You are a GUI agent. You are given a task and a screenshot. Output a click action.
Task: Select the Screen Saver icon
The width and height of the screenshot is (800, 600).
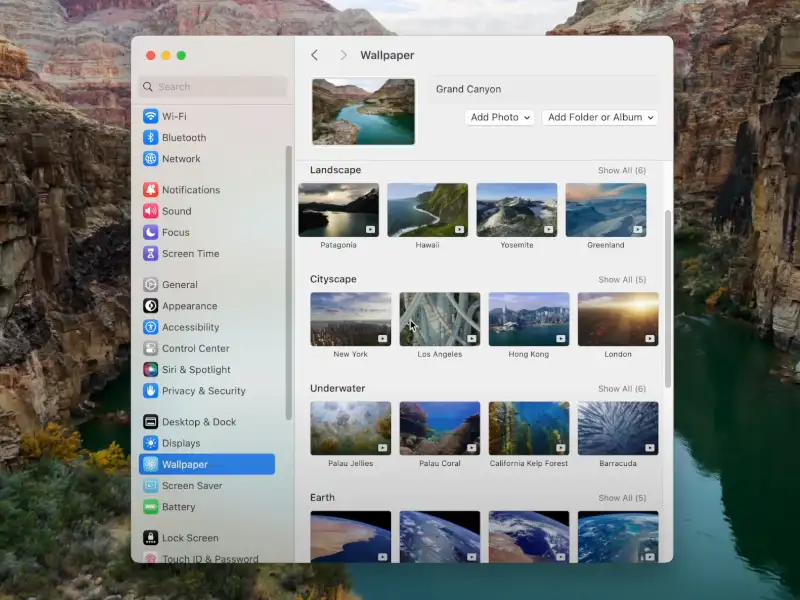(x=150, y=486)
